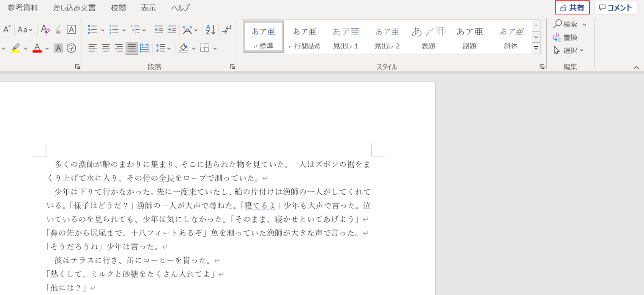Screen dimensions: 644x295
Task: Open the Change Case (Aa) dropdown
Action: coord(25,30)
